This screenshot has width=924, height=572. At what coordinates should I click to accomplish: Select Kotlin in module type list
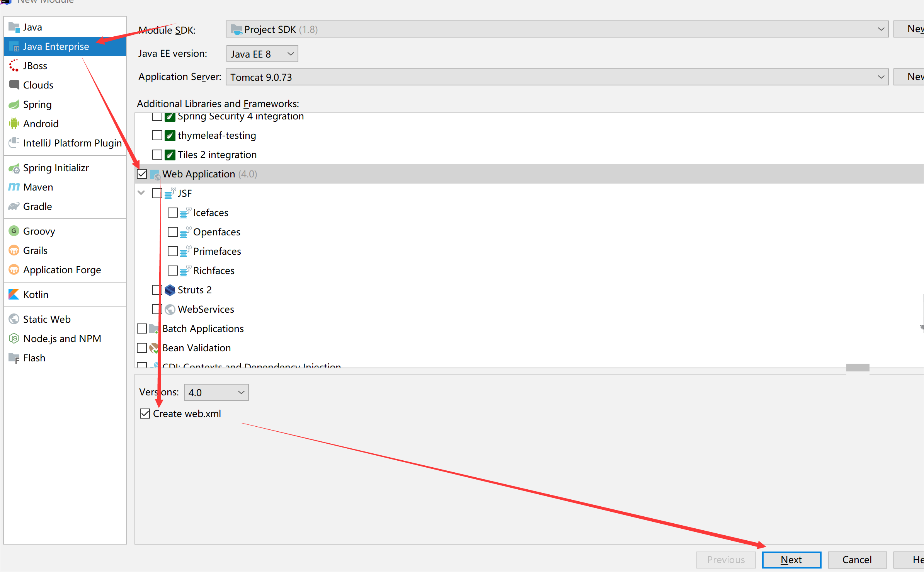point(65,295)
